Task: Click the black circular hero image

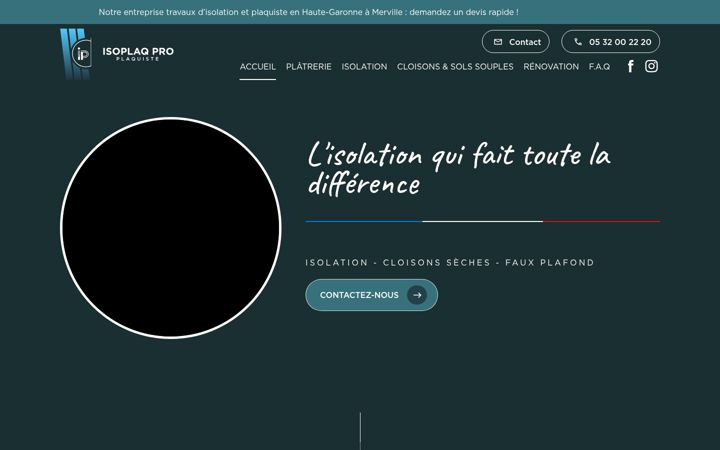Action: 170,228
